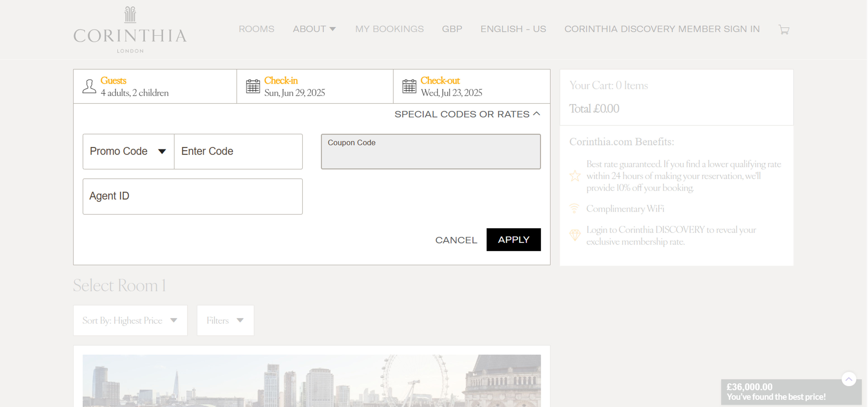Select the Agent ID input

192,196
